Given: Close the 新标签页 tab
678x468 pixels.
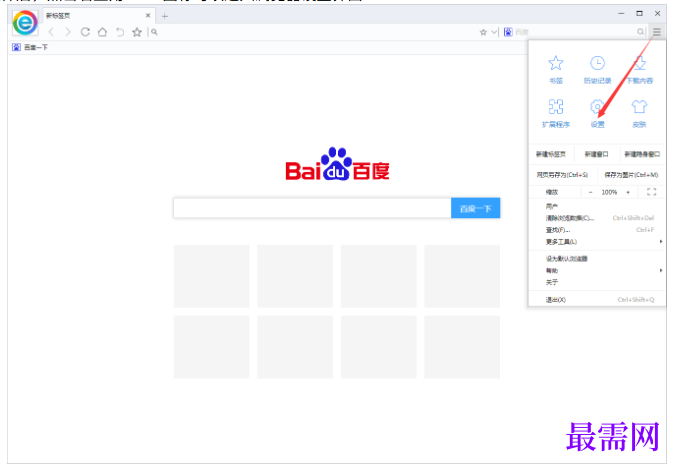Looking at the screenshot, I should point(148,15).
